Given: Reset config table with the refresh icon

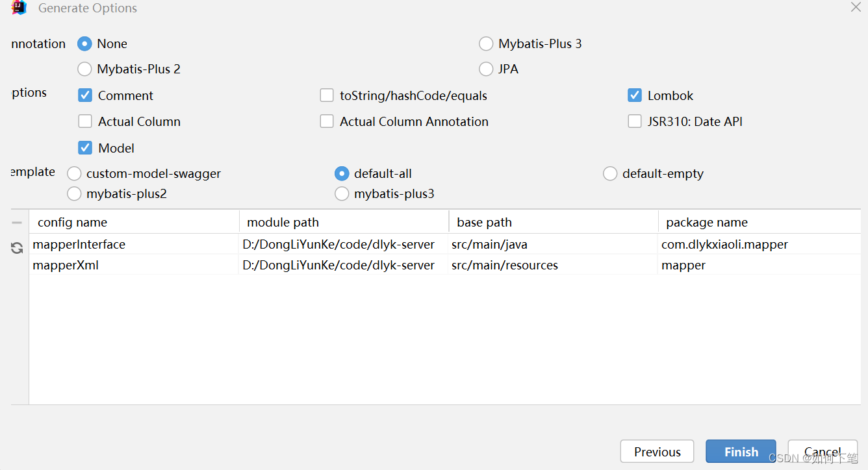Looking at the screenshot, I should (16, 247).
